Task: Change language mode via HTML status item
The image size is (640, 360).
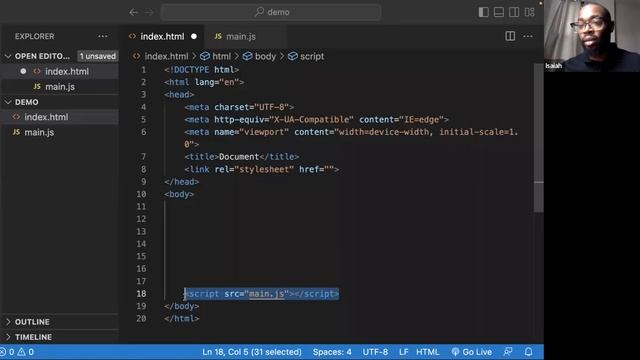Action: point(427,352)
